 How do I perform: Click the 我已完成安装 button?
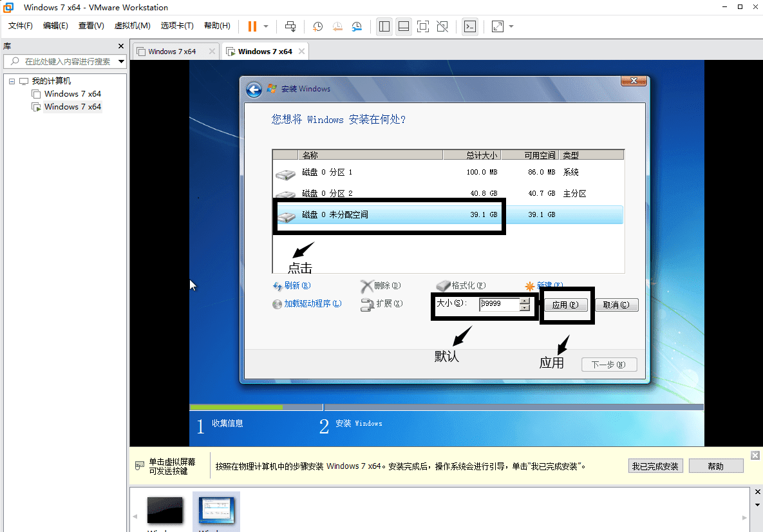[655, 466]
